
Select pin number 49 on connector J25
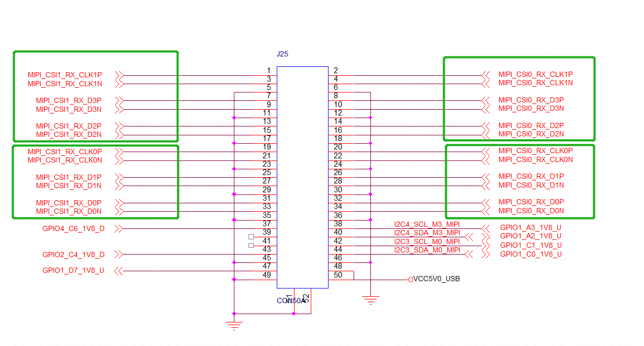coord(266,275)
